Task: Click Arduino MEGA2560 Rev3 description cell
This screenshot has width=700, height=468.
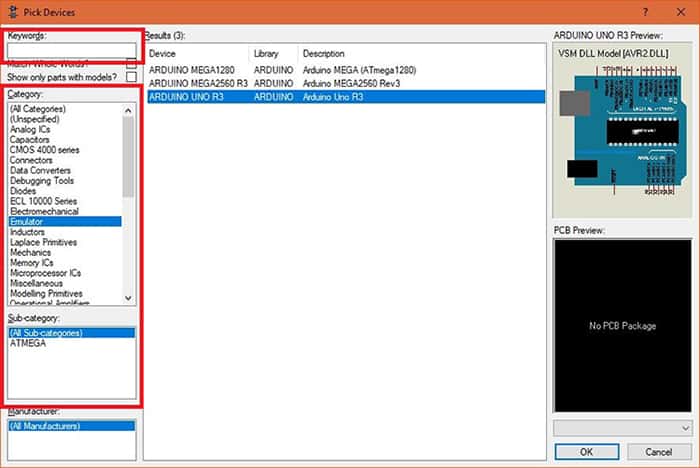Action: tap(351, 84)
